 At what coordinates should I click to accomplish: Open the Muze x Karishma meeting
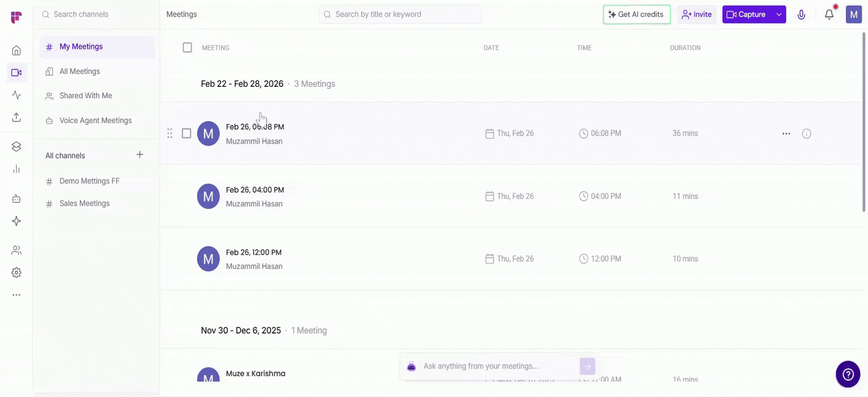(255, 373)
